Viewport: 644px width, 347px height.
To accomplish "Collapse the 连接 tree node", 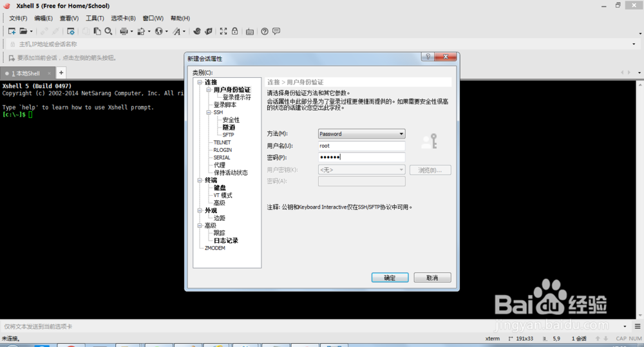I will point(200,82).
